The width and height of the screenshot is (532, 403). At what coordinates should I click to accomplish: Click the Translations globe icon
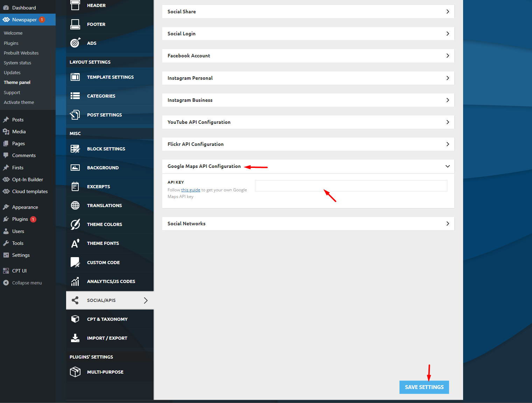coord(75,205)
